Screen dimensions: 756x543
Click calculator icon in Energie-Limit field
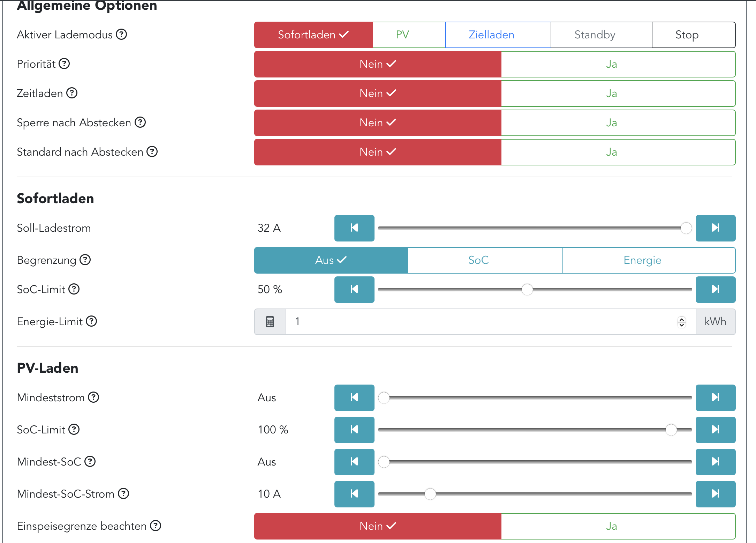tap(270, 321)
